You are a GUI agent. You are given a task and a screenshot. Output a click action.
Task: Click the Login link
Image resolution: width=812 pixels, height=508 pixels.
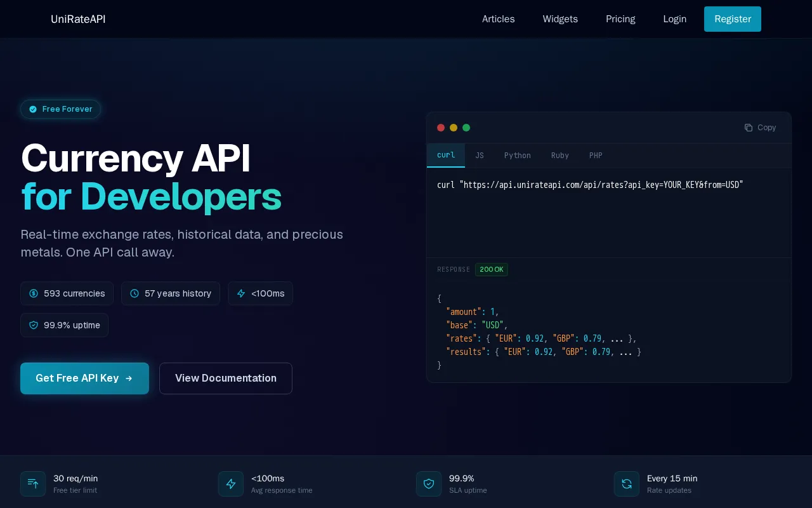[x=674, y=19]
